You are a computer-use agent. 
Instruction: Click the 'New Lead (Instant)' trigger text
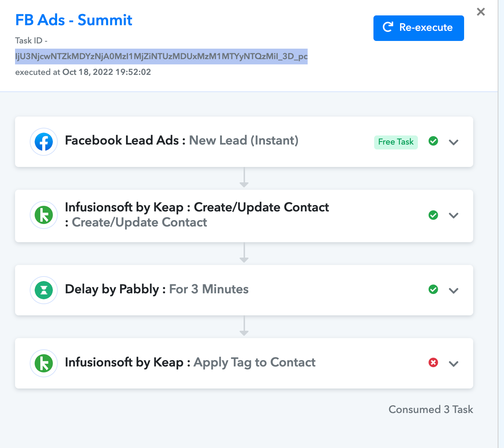point(244,140)
